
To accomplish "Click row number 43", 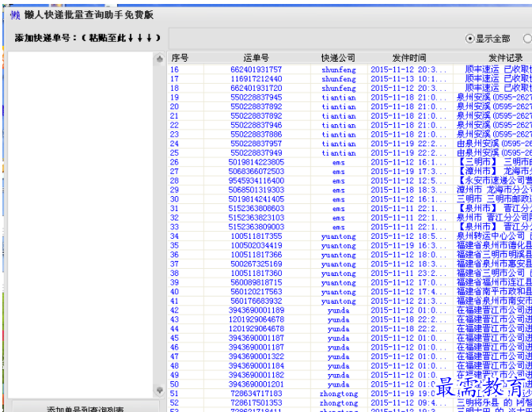I will click(174, 319).
